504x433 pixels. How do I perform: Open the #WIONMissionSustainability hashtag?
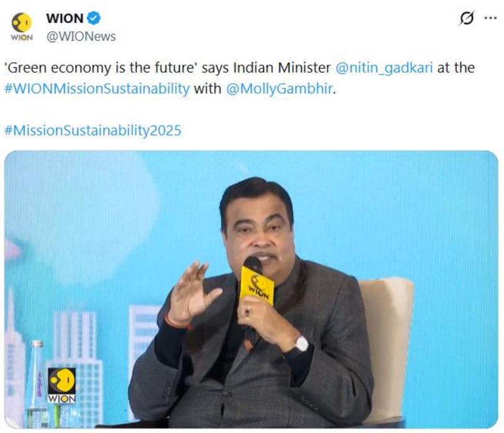[97, 89]
